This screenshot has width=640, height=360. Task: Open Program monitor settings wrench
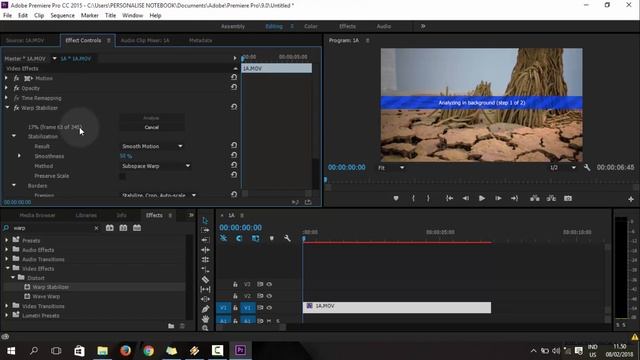tap(587, 168)
